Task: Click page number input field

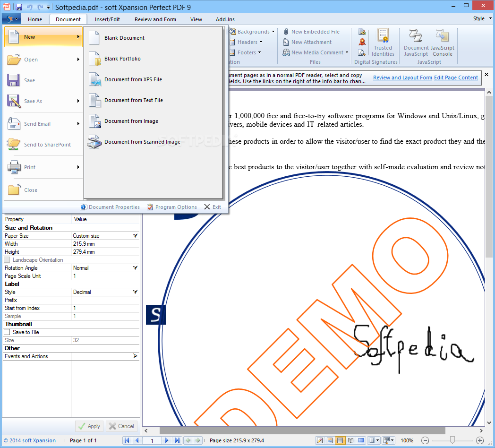Action: 152,440
